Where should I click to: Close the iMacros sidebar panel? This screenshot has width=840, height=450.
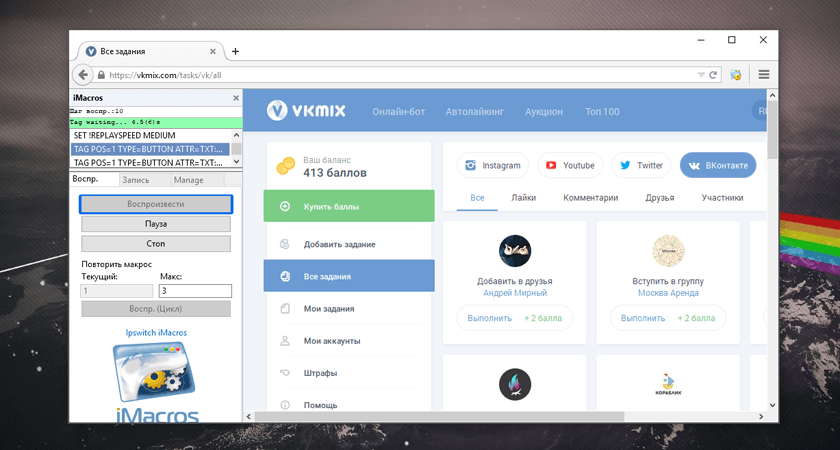(x=236, y=98)
